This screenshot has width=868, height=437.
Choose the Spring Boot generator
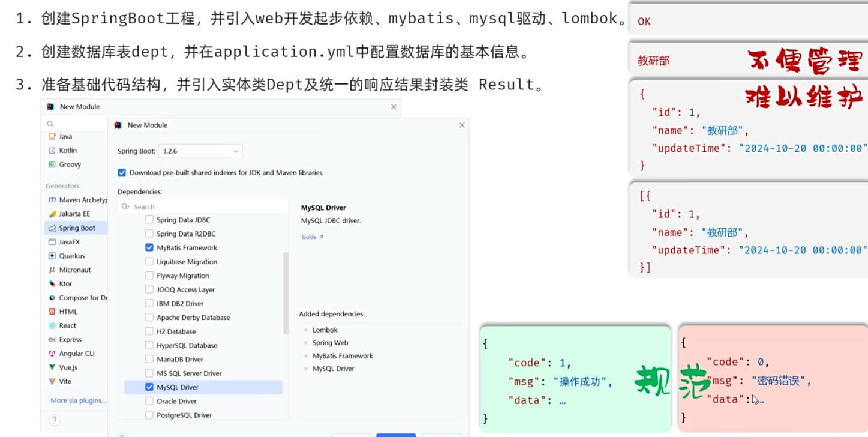(76, 228)
